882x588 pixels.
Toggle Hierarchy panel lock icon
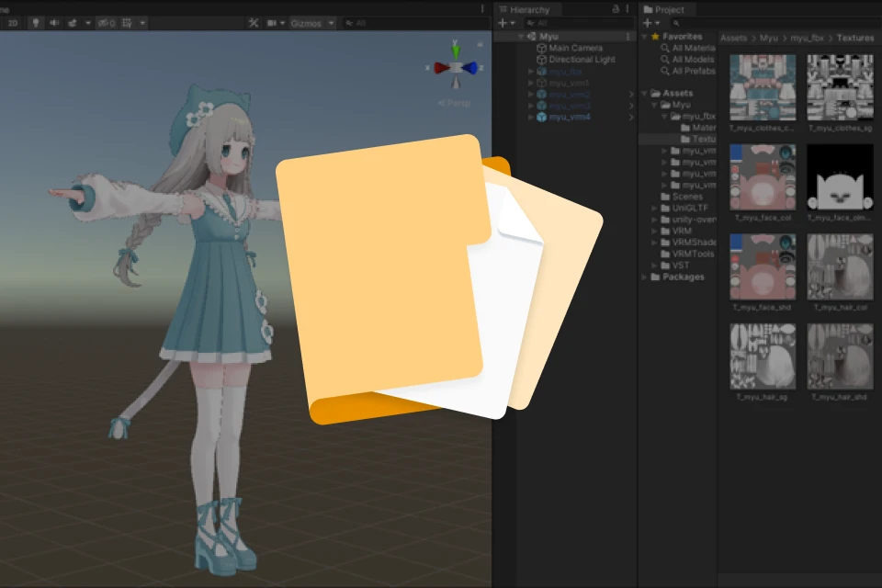pos(616,9)
